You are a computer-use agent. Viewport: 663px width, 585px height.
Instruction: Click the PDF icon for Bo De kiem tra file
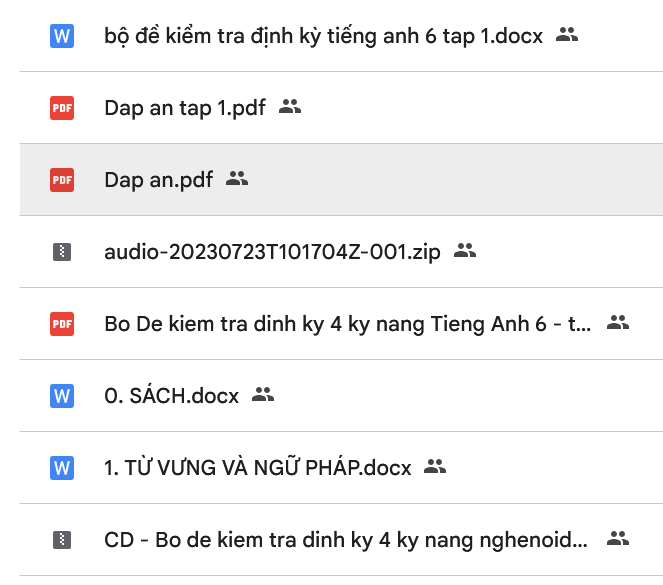click(62, 324)
